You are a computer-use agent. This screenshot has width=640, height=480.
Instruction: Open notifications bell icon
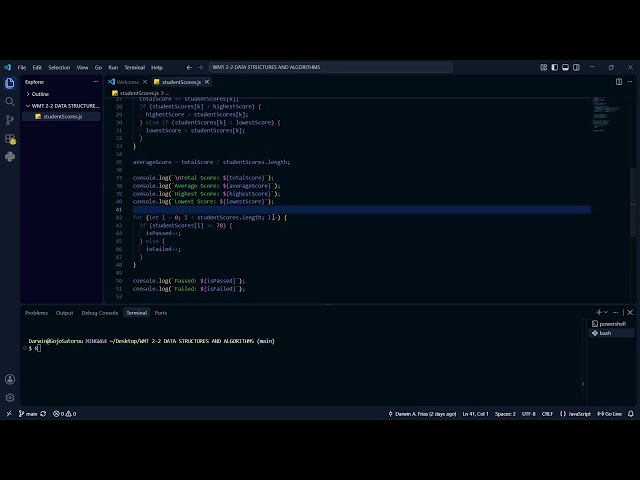[x=631, y=414]
